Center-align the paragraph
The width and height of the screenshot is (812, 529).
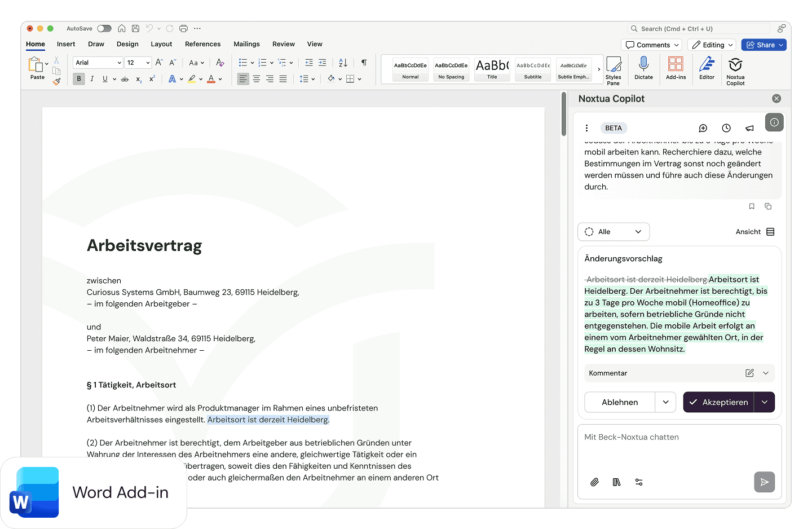click(x=257, y=79)
